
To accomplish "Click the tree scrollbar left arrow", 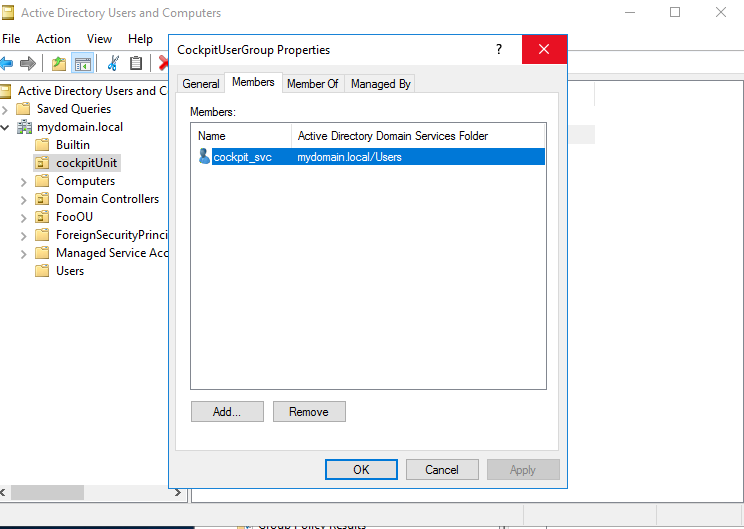I will [x=3, y=492].
